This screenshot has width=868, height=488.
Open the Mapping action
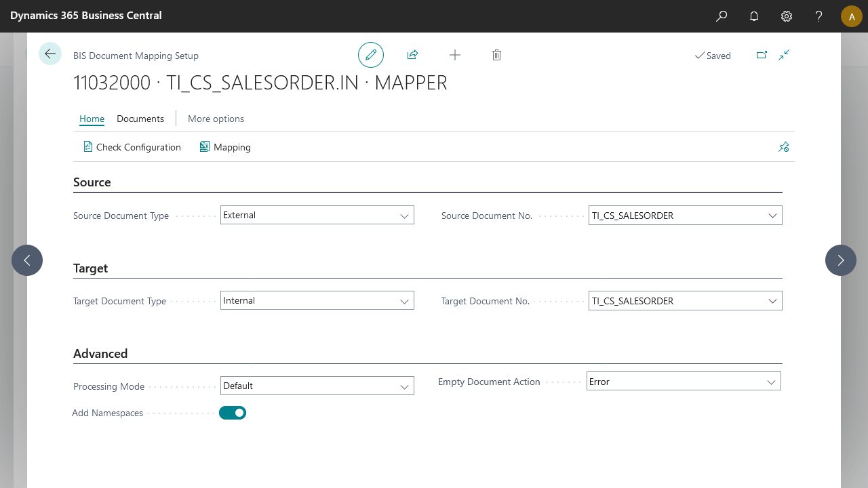click(x=225, y=147)
